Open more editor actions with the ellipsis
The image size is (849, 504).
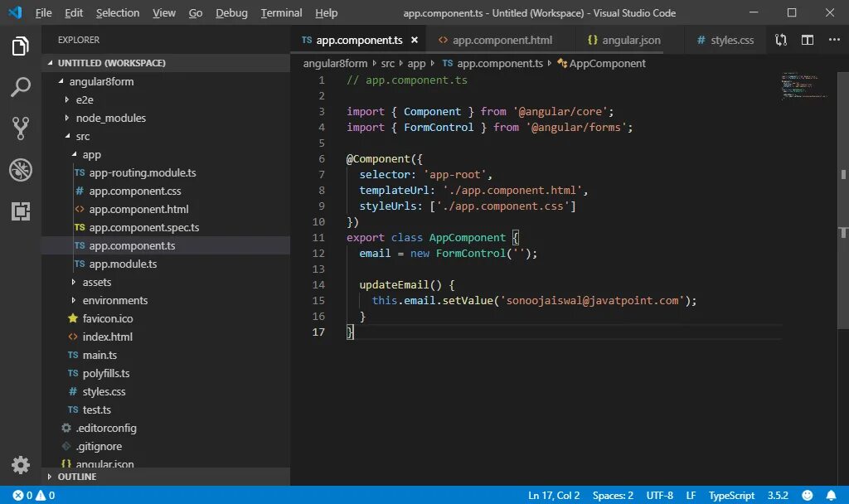tap(833, 39)
